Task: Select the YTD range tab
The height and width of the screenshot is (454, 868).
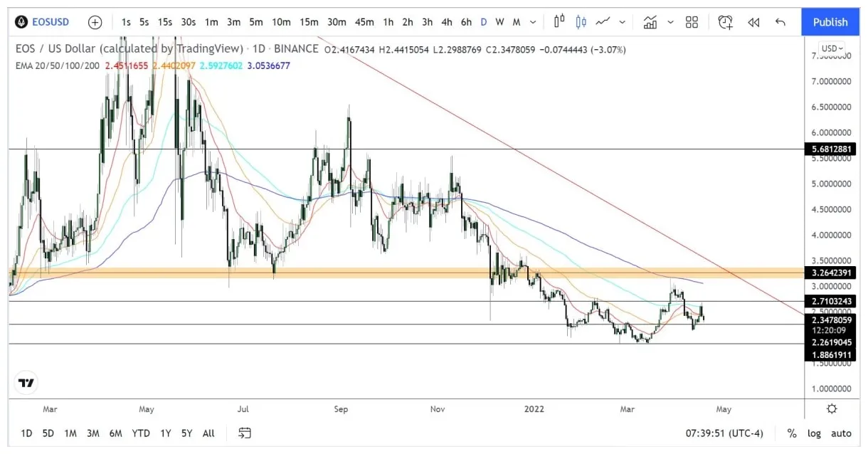Action: 140,433
